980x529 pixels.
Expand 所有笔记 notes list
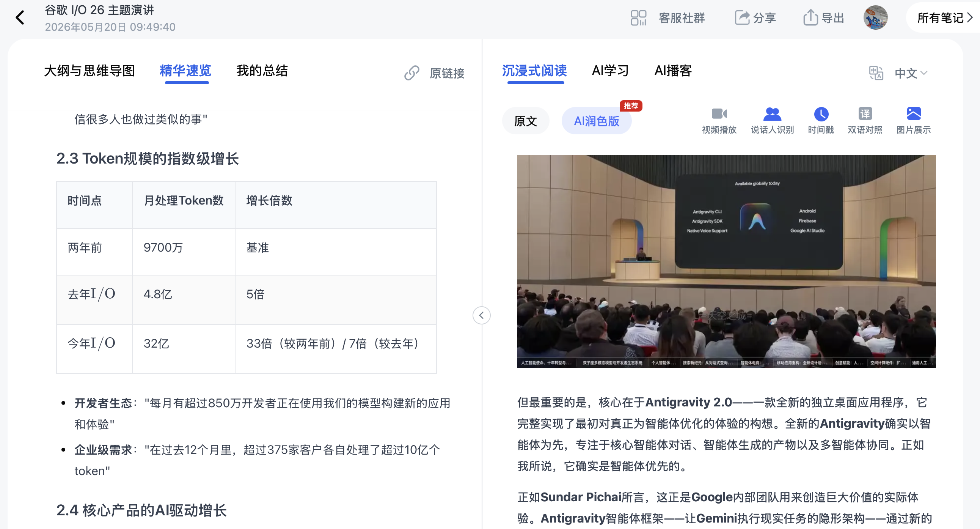click(945, 18)
